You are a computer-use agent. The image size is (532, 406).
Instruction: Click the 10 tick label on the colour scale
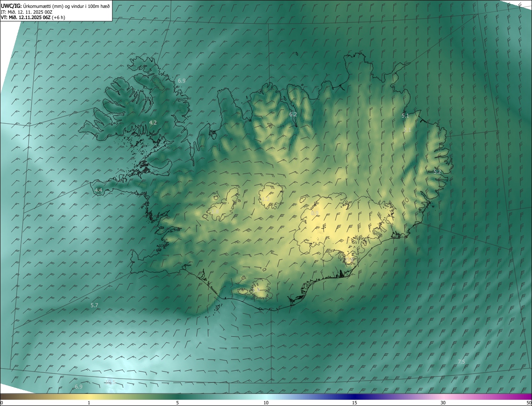click(x=266, y=403)
